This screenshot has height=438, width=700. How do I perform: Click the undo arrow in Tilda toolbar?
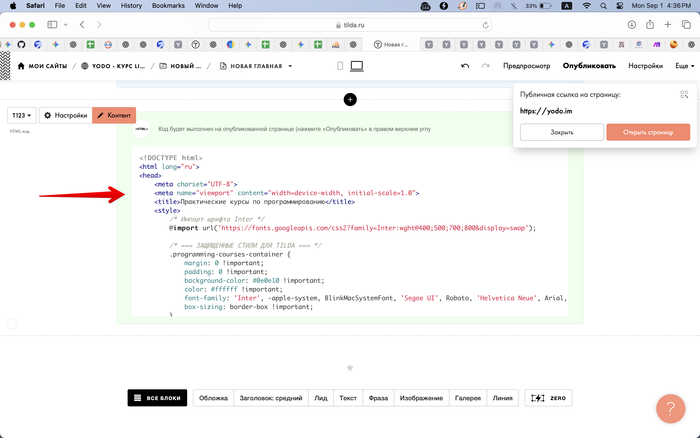[465, 66]
